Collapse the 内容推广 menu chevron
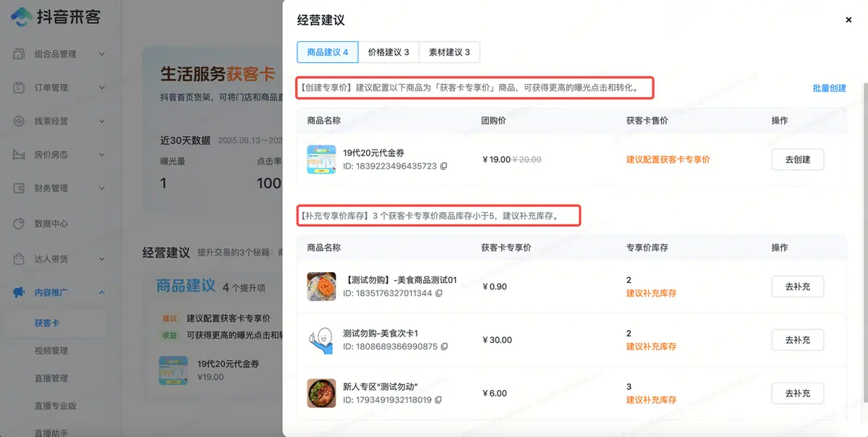The image size is (868, 437). (x=102, y=292)
